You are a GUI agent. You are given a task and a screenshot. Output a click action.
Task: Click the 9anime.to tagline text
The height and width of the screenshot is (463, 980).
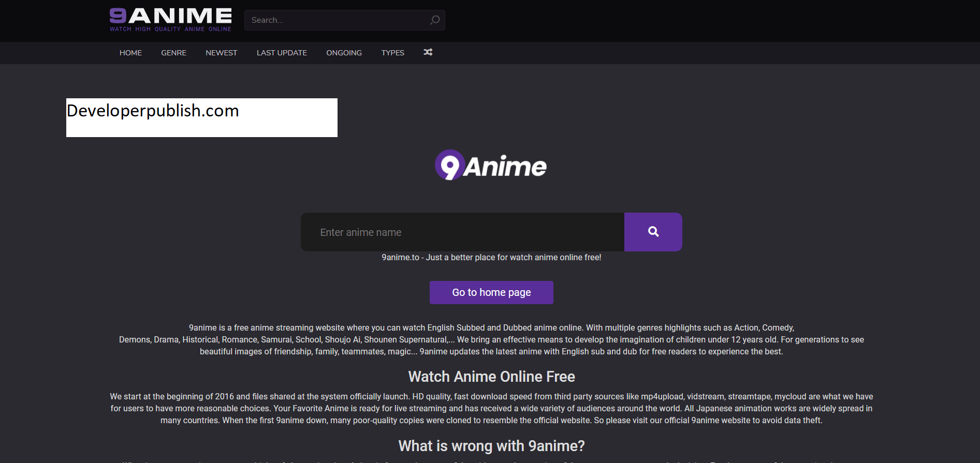[491, 257]
